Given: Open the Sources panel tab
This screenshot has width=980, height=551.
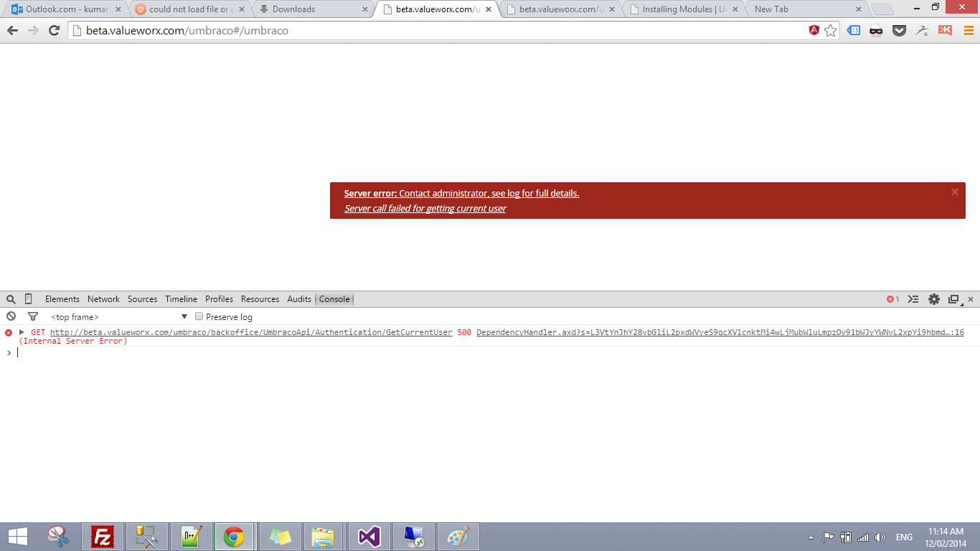Looking at the screenshot, I should tap(142, 299).
